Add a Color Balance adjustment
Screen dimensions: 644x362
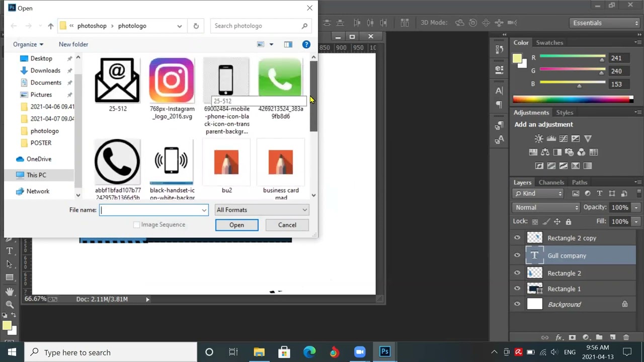point(545,152)
